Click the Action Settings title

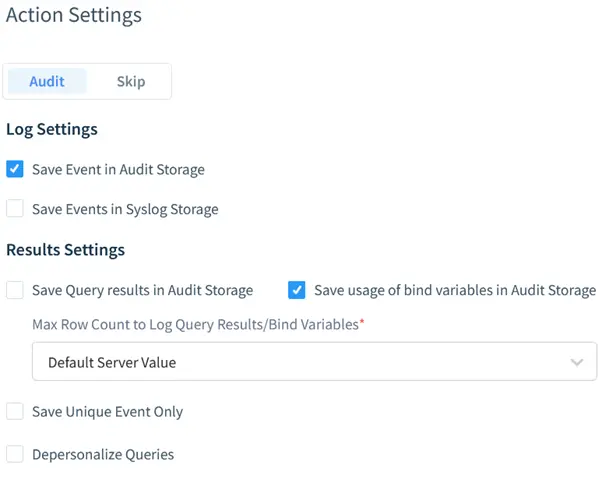pyautogui.click(x=74, y=15)
